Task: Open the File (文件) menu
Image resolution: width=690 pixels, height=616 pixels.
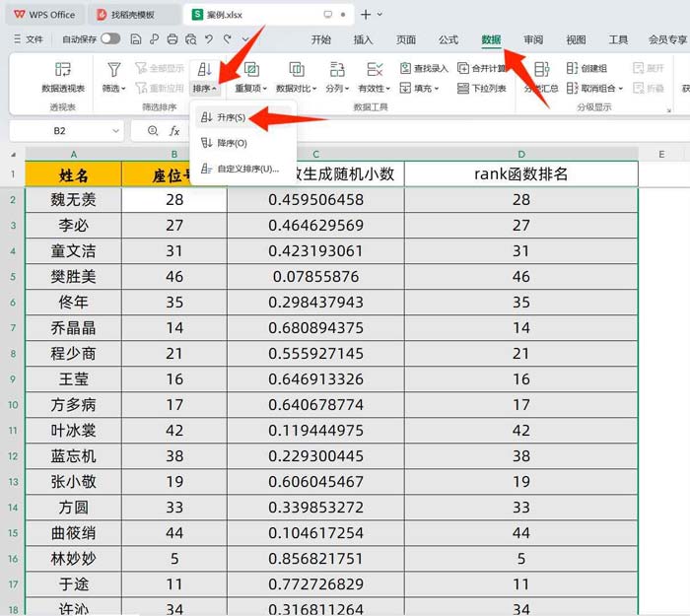Action: (x=29, y=39)
